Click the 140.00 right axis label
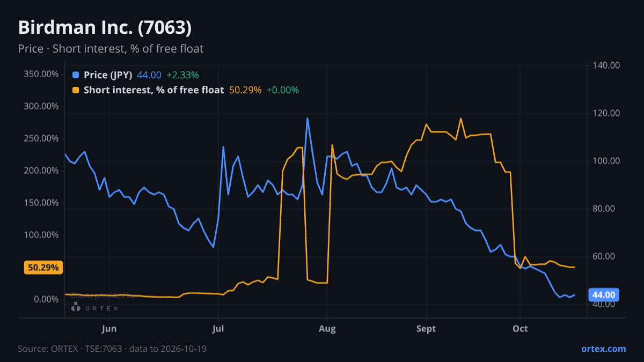This screenshot has height=362, width=644. click(606, 65)
